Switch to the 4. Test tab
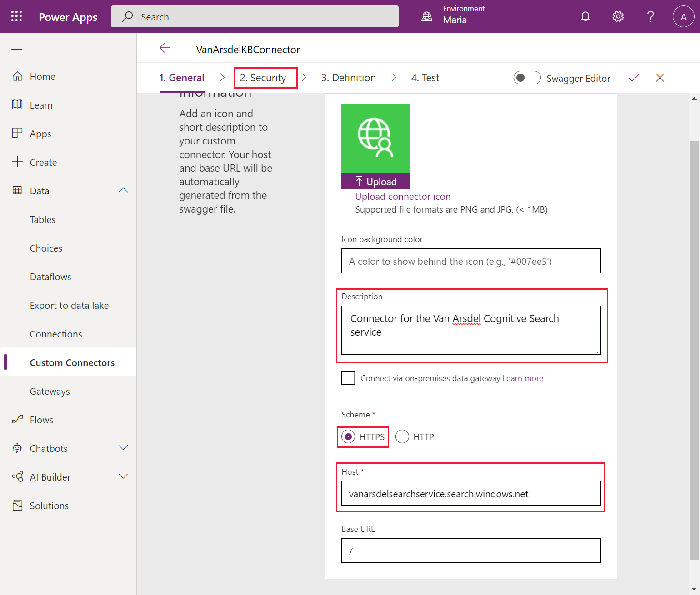The width and height of the screenshot is (700, 595). tap(425, 78)
